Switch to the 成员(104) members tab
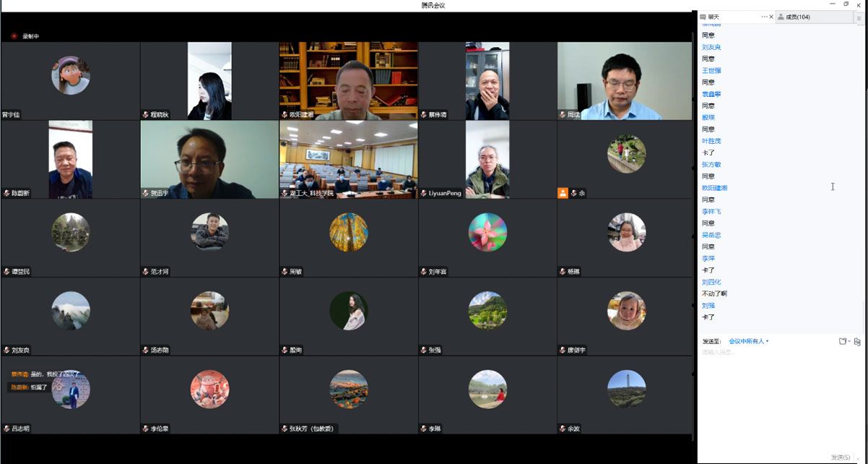Viewport: 868px width, 464px height. tap(797, 17)
